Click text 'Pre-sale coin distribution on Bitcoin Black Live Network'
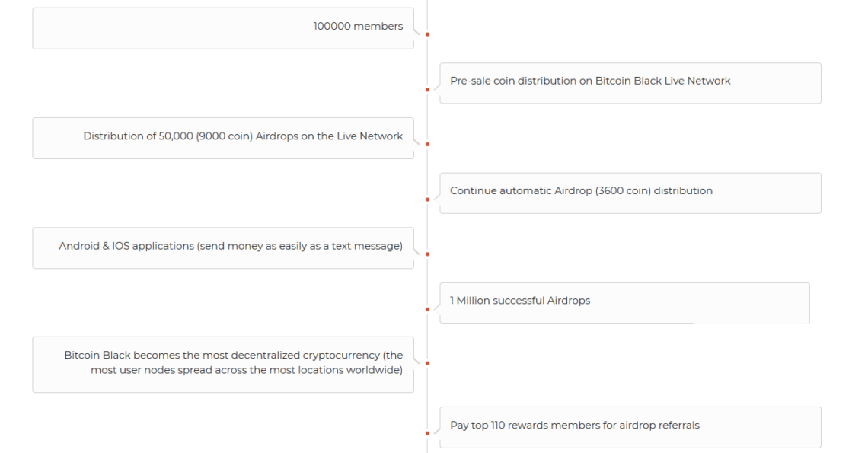The width and height of the screenshot is (868, 453). 590,81
